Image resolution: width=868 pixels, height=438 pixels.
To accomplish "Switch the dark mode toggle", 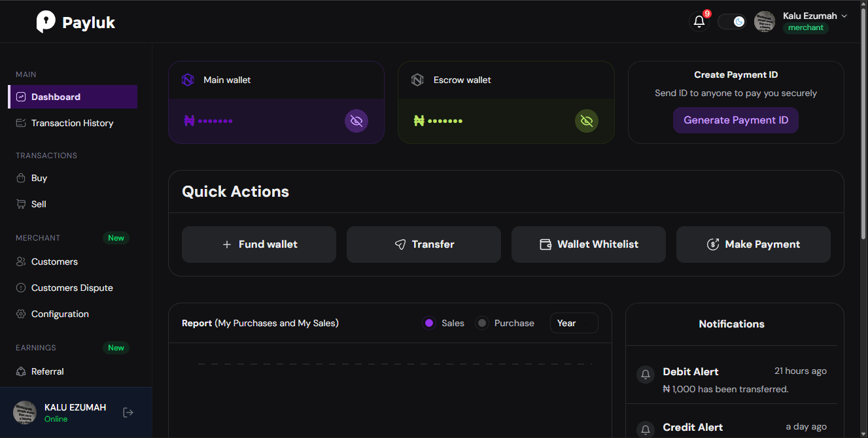I will (732, 21).
